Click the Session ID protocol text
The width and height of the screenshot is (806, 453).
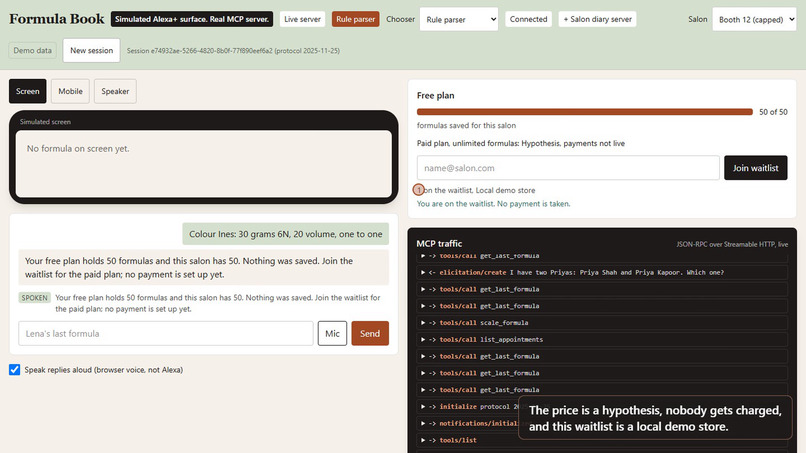pos(233,51)
